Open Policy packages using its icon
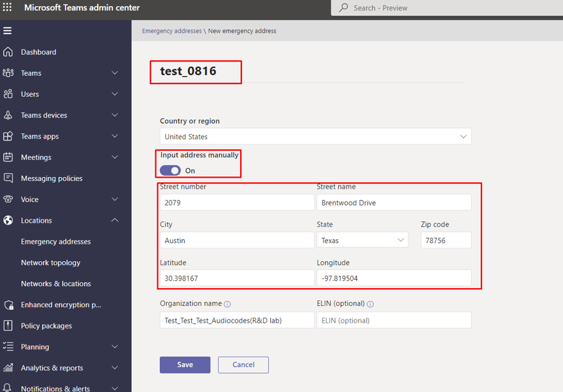The image size is (563, 392). (x=8, y=326)
